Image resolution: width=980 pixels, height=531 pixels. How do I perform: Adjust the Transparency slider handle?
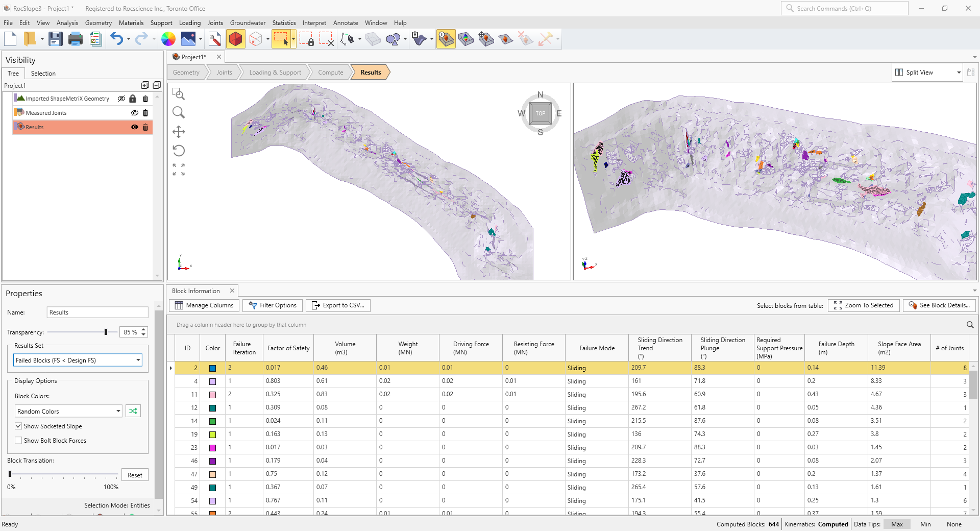point(106,332)
